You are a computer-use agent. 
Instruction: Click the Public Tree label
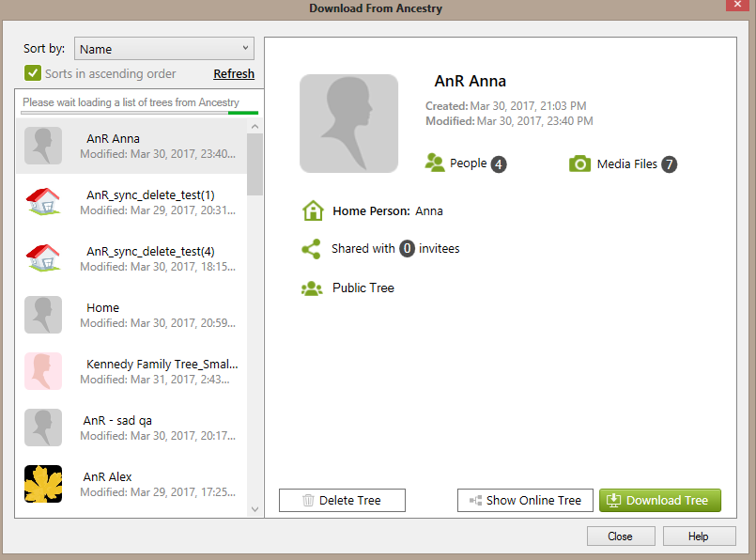[x=363, y=288]
